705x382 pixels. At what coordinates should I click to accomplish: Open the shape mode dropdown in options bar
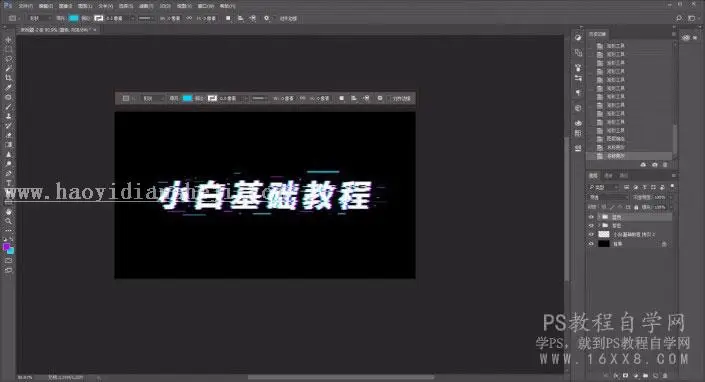tap(39, 18)
